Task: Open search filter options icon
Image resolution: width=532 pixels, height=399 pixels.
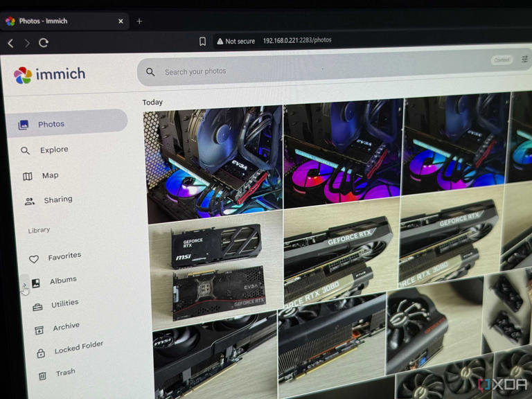Action: 524,59
